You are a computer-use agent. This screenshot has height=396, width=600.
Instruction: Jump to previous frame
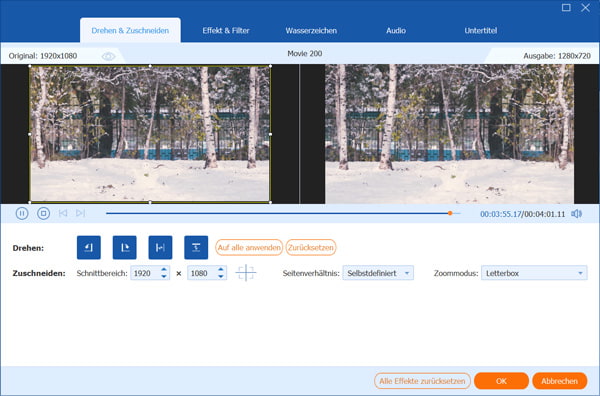(x=63, y=213)
